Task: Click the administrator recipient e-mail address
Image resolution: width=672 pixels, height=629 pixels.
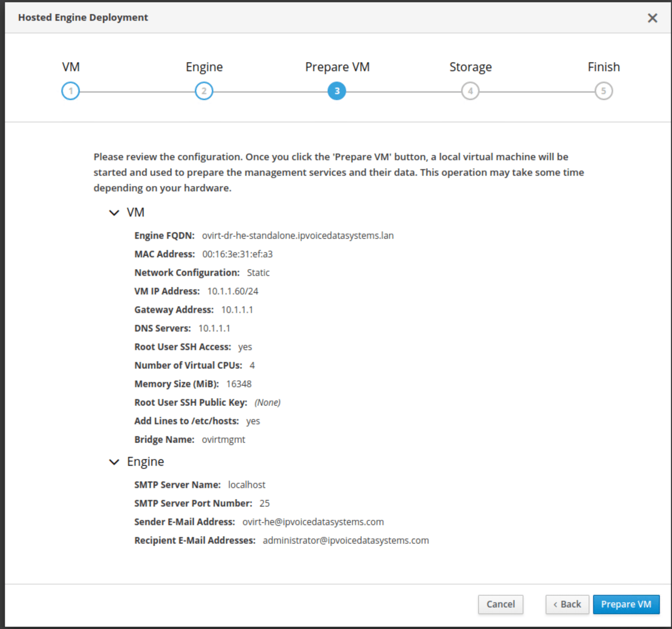Action: 346,540
